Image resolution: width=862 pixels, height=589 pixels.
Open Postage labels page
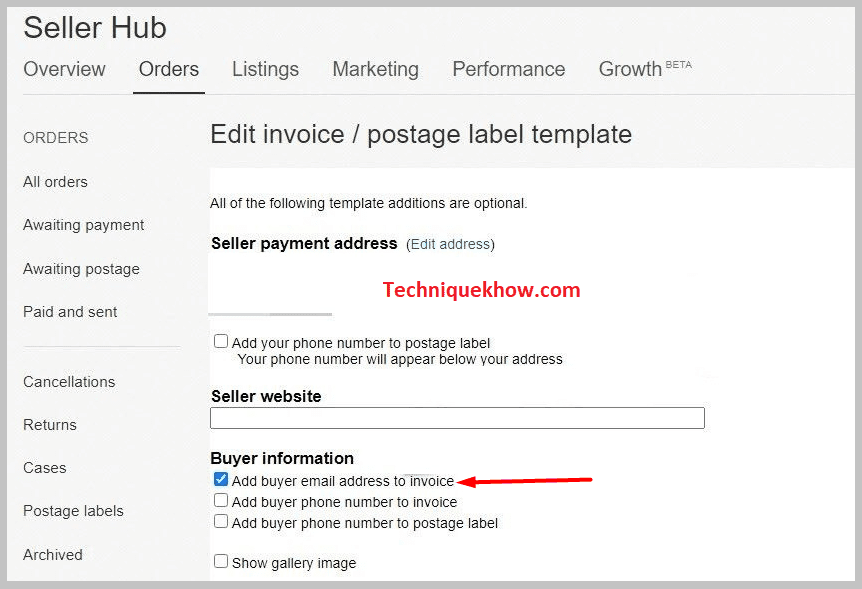[x=73, y=511]
